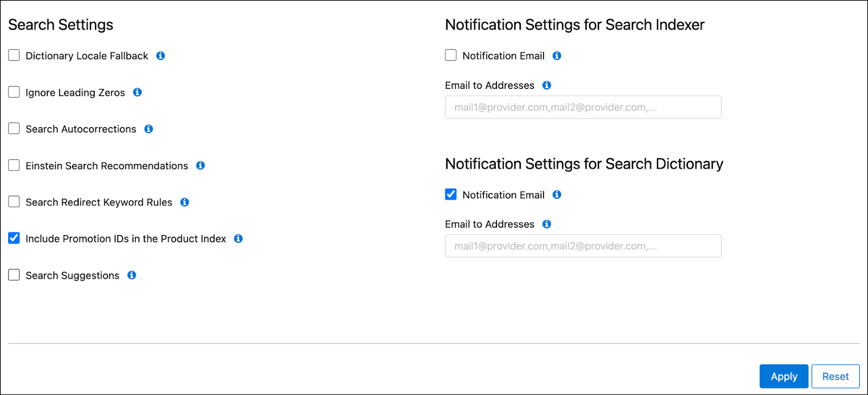This screenshot has width=868, height=395.
Task: Open the Search Redirect Keyword Rules info icon
Action: (x=184, y=202)
